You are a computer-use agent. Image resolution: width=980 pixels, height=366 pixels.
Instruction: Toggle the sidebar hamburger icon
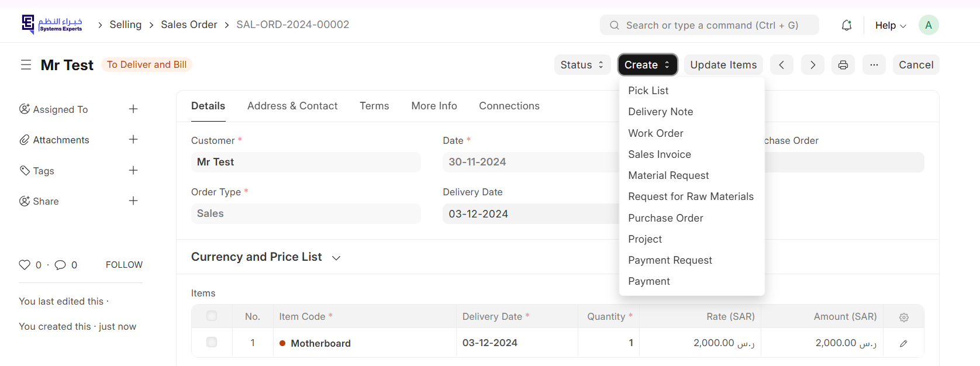point(26,65)
